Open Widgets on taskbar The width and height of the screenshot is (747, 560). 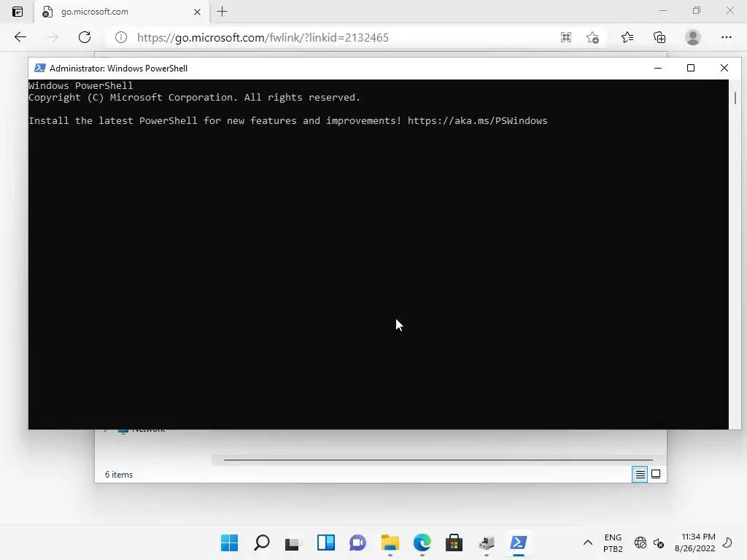click(x=326, y=542)
